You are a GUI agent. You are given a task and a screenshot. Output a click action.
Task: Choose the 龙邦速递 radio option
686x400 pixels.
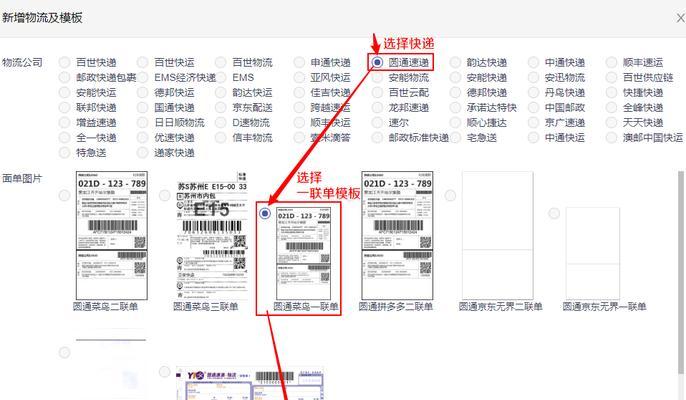pyautogui.click(x=377, y=108)
